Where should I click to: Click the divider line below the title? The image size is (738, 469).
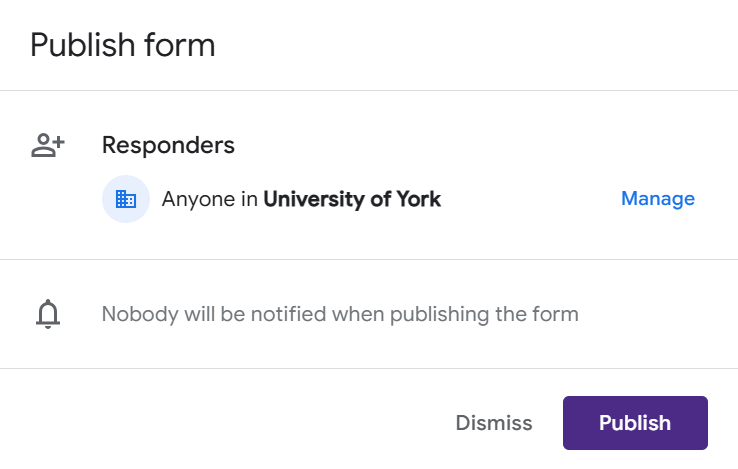click(369, 90)
